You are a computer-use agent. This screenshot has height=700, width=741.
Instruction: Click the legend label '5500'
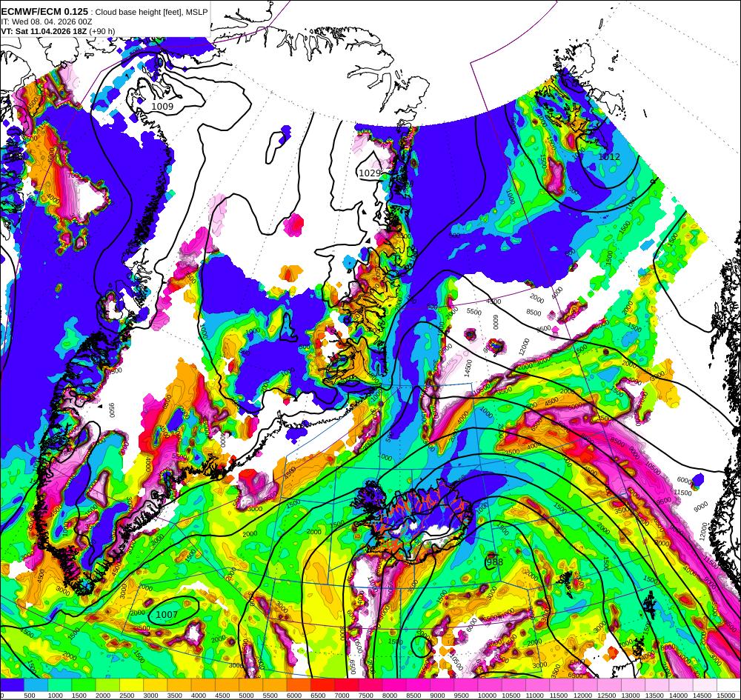[x=269, y=696]
